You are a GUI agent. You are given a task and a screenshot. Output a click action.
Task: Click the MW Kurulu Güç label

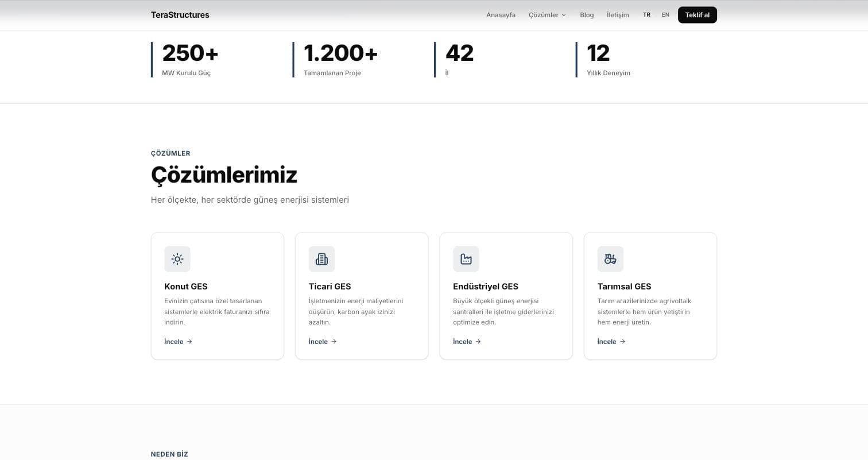pos(187,73)
